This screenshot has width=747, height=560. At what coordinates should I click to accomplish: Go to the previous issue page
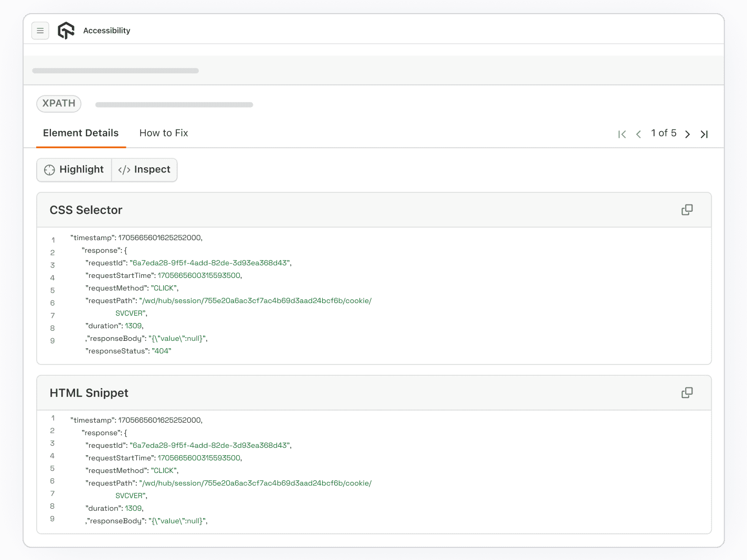point(638,134)
